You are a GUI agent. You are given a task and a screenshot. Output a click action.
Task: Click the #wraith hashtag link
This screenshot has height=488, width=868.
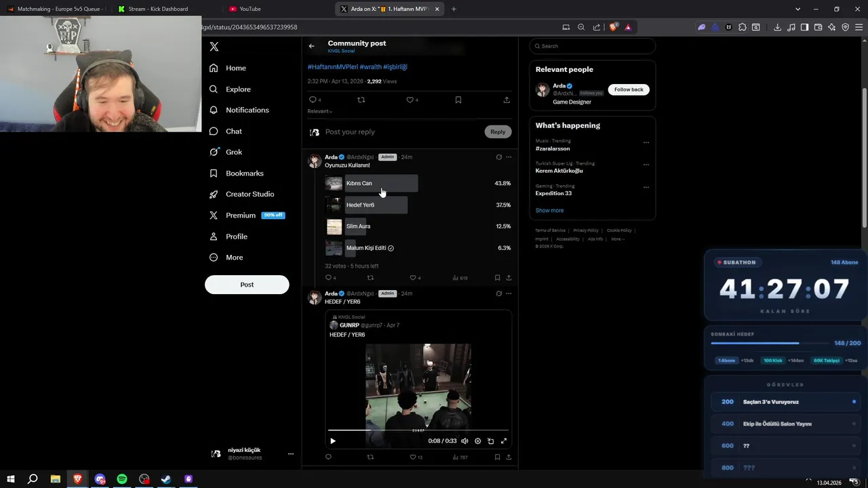pos(370,67)
